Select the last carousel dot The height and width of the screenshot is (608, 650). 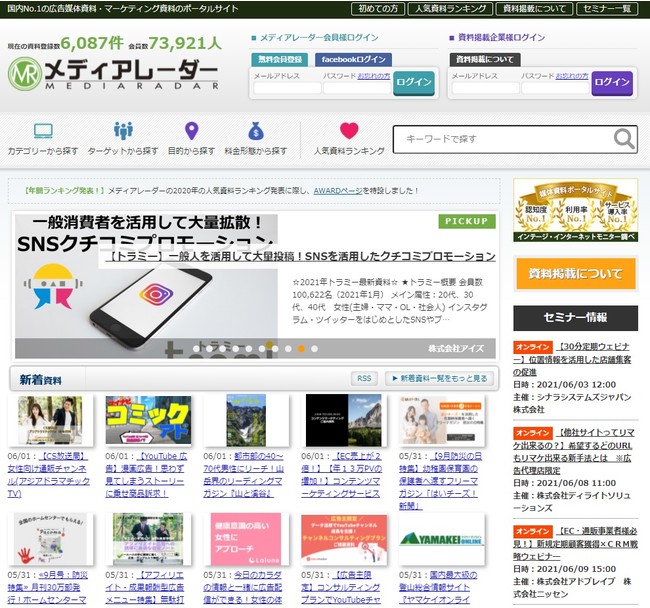pos(315,349)
